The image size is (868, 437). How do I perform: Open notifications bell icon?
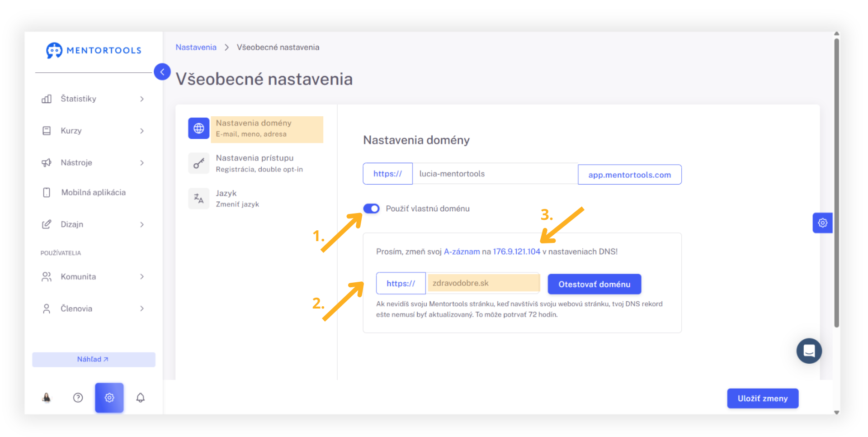pyautogui.click(x=141, y=398)
